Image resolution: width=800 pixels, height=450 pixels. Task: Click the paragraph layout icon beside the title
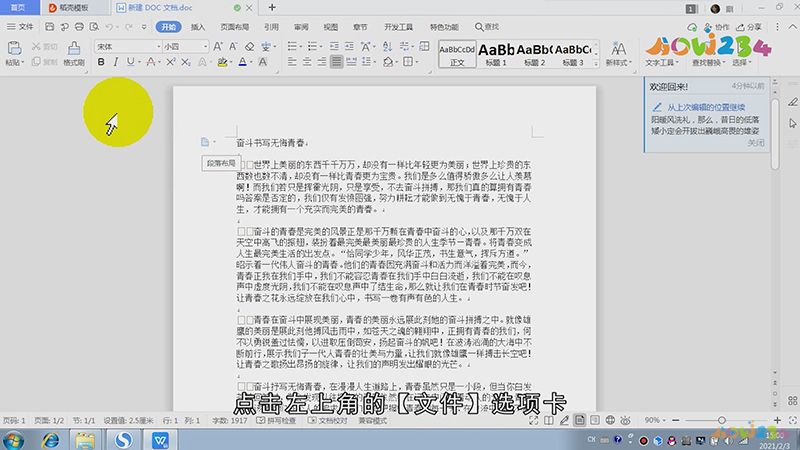205,142
